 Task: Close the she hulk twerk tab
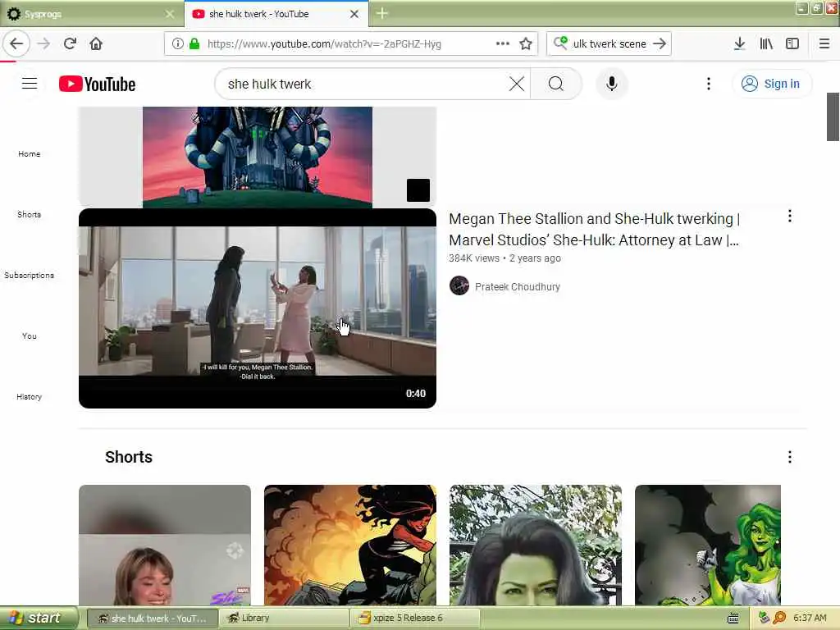point(354,14)
